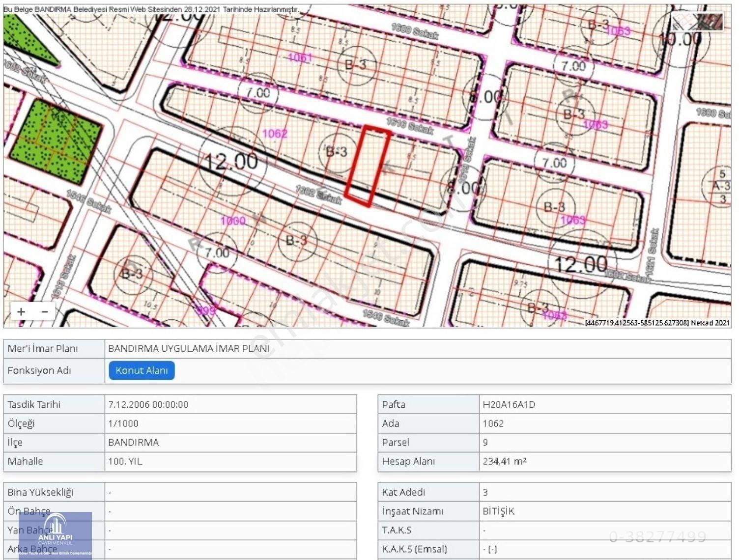Image resolution: width=740 pixels, height=560 pixels.
Task: Zoom out the map with minus button
Action: coord(45,311)
